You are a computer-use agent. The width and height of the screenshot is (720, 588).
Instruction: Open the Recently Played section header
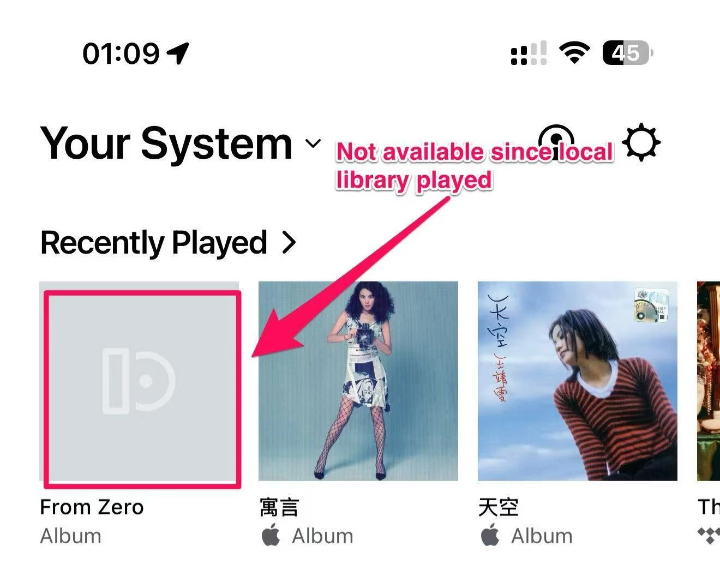pos(169,243)
